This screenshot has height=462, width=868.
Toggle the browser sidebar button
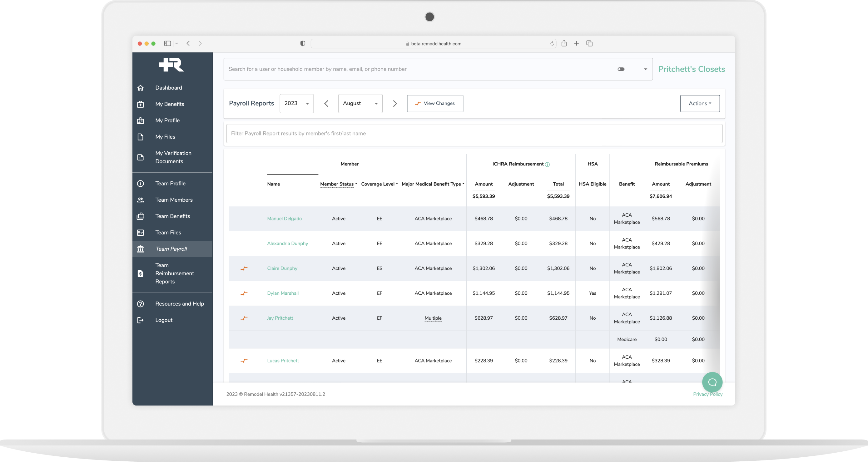tap(167, 43)
